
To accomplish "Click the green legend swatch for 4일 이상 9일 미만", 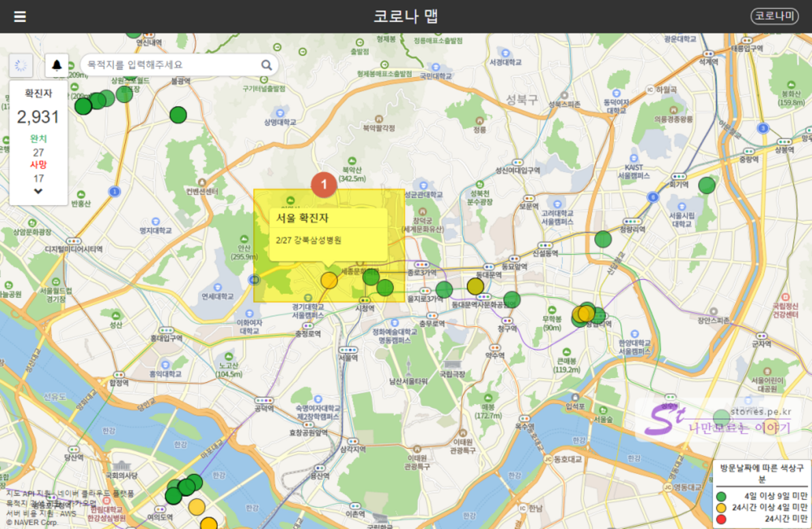I will (721, 496).
